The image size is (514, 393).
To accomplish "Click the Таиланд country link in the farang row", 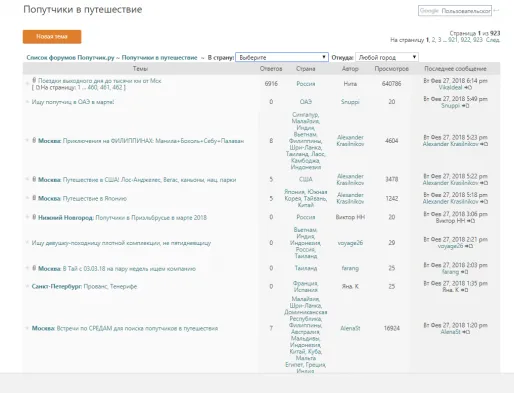I will [306, 268].
